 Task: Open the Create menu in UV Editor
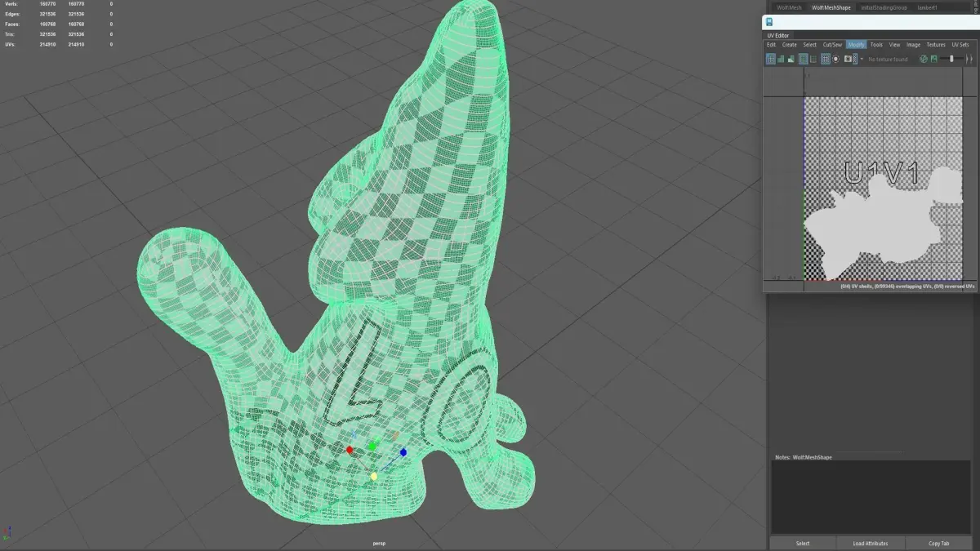pos(789,45)
